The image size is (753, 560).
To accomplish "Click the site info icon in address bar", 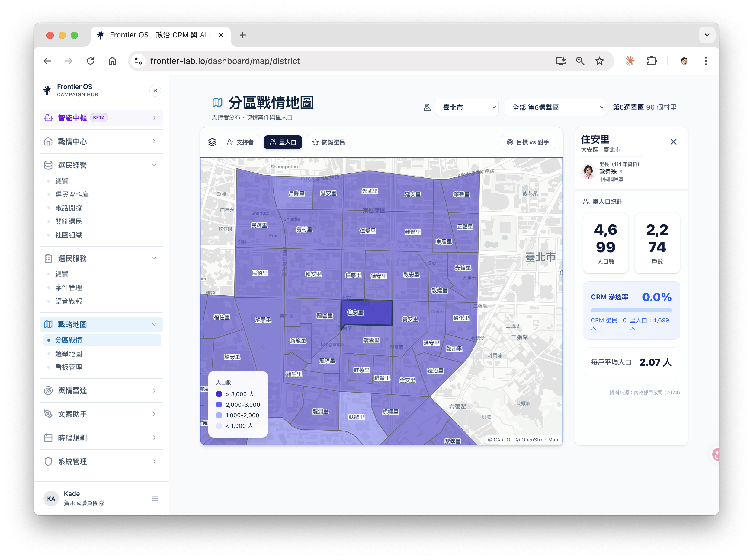I will [138, 61].
